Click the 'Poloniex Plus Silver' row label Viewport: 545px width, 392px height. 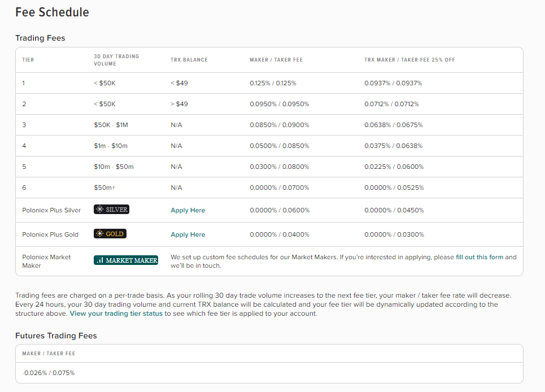pos(51,210)
